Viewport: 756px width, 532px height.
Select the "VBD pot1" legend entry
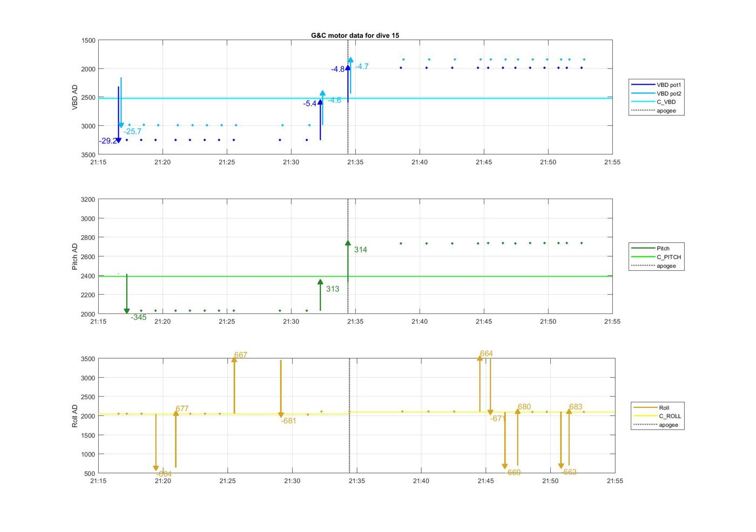(x=657, y=85)
